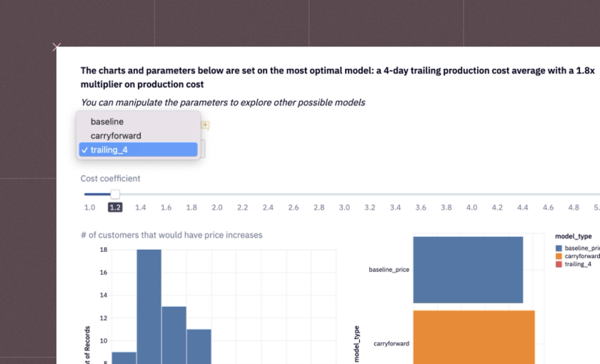This screenshot has height=364, width=600.
Task: Click the checkmark next to trailing_4
Action: point(85,150)
